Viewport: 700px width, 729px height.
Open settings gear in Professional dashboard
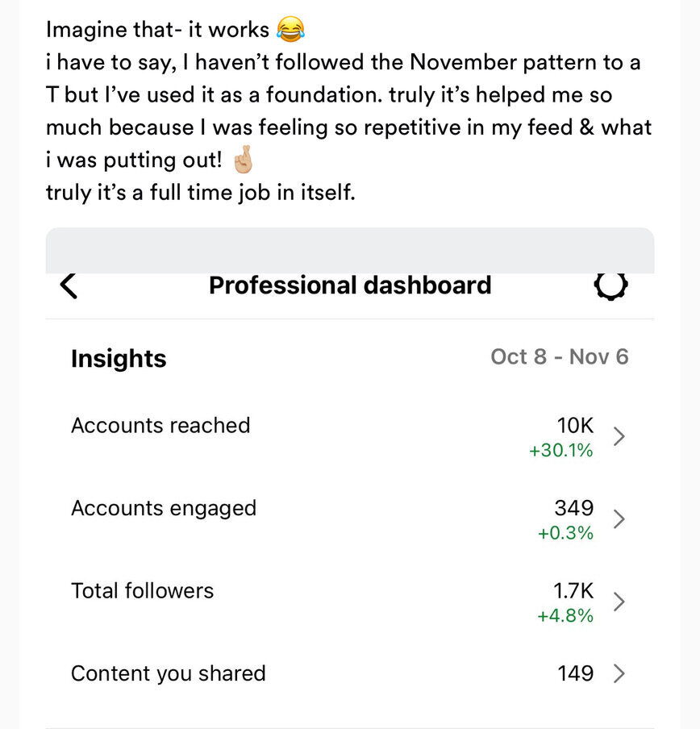610,286
